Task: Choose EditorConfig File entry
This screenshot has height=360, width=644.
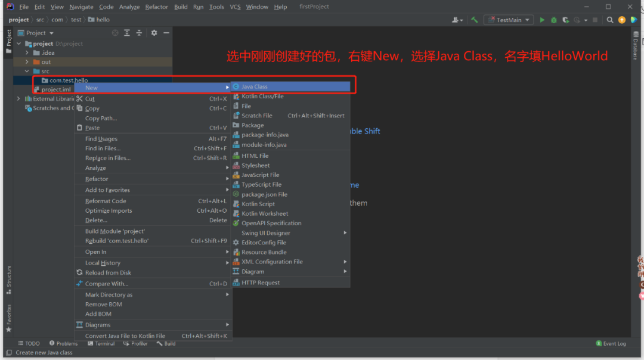Action: click(291, 242)
